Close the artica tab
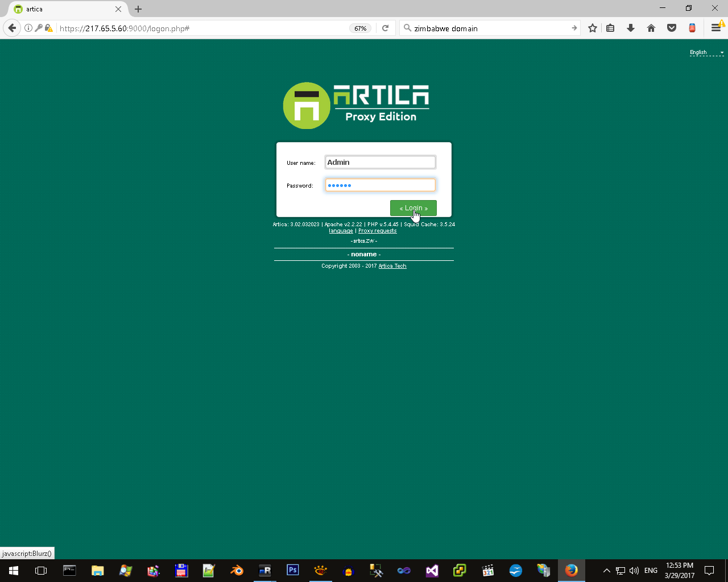 (x=118, y=9)
